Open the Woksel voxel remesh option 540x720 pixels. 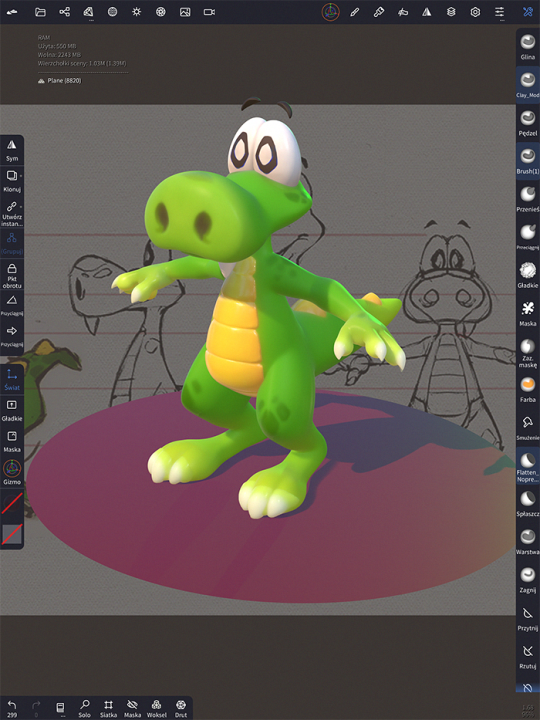pyautogui.click(x=157, y=709)
